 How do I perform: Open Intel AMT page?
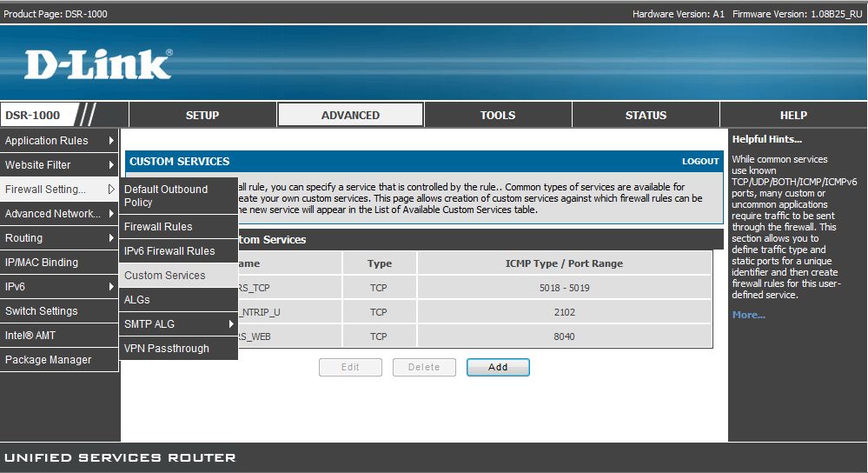coord(59,336)
